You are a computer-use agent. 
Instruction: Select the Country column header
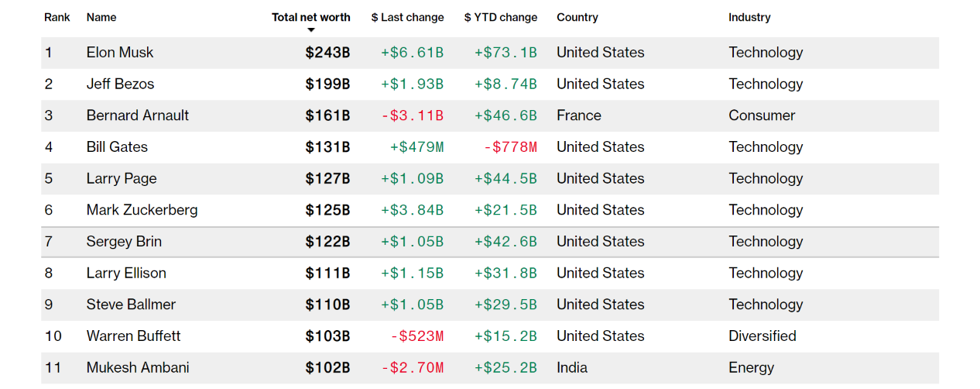coord(577,17)
